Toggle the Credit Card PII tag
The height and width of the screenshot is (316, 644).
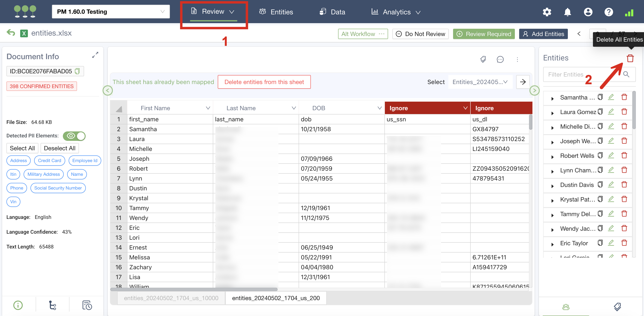coord(49,160)
